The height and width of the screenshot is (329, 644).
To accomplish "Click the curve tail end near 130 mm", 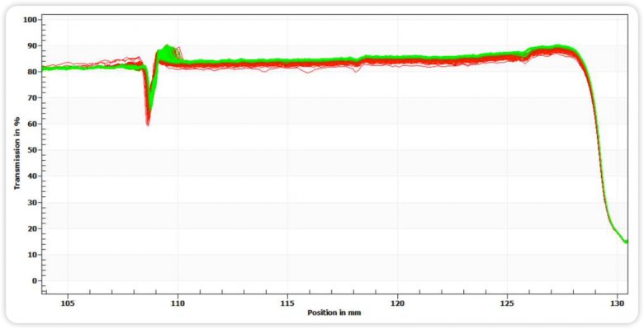I will pyautogui.click(x=626, y=242).
